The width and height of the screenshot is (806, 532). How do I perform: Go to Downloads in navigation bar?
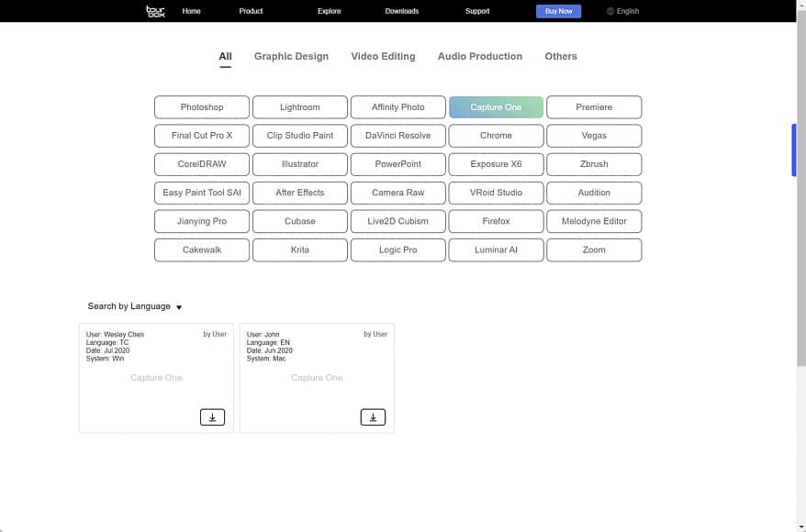(402, 11)
